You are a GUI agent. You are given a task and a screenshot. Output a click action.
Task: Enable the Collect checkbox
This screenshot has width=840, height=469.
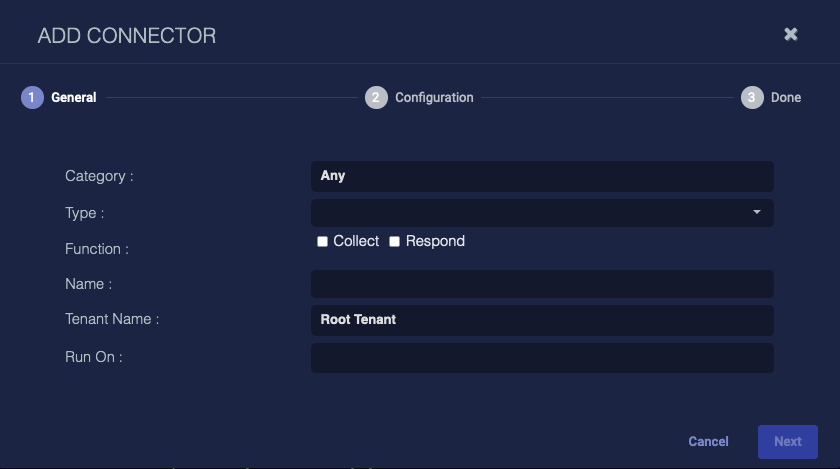[322, 242]
